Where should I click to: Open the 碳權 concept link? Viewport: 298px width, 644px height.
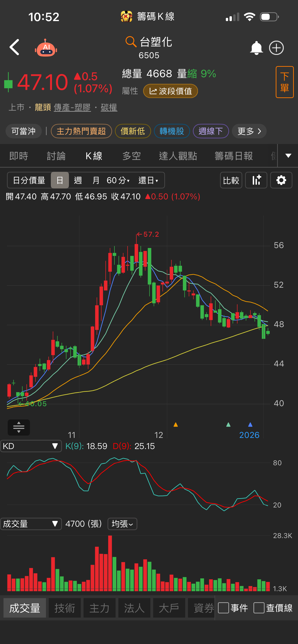click(x=109, y=107)
